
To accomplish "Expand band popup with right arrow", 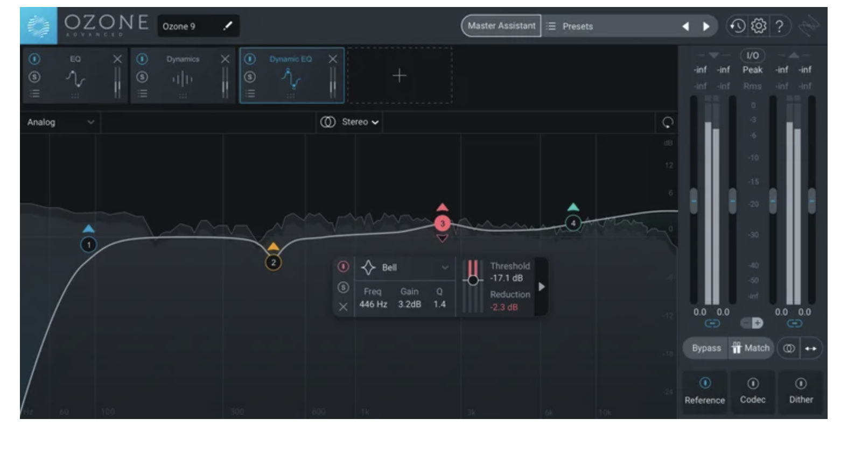I will [542, 287].
